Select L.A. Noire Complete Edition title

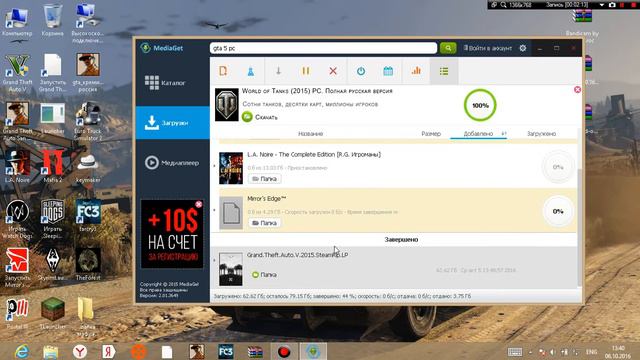[314, 154]
